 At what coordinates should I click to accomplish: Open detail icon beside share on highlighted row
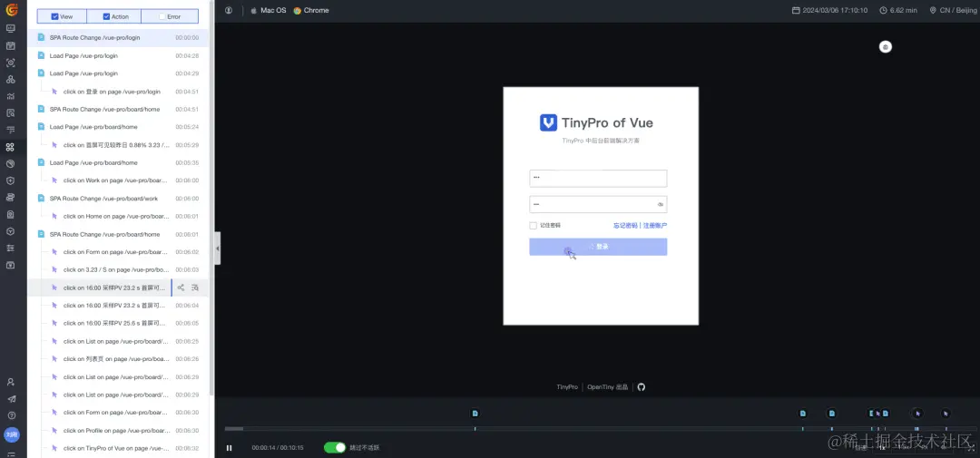195,288
